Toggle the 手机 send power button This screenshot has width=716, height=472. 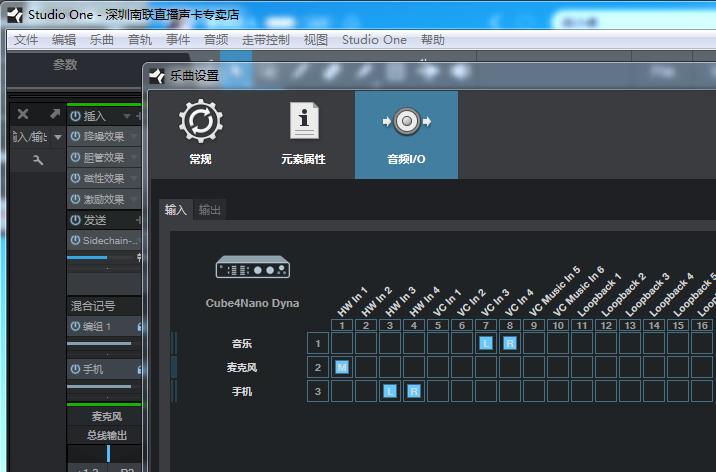pos(75,369)
